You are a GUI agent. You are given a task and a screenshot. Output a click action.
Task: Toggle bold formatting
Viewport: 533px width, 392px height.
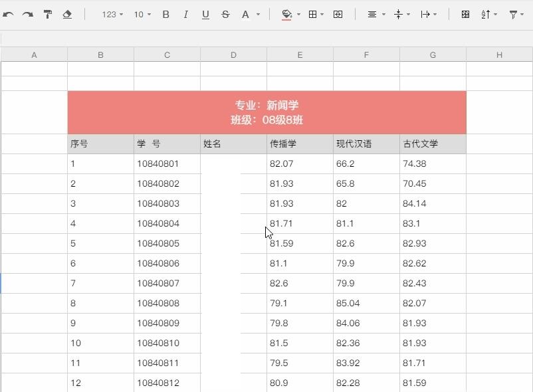166,14
